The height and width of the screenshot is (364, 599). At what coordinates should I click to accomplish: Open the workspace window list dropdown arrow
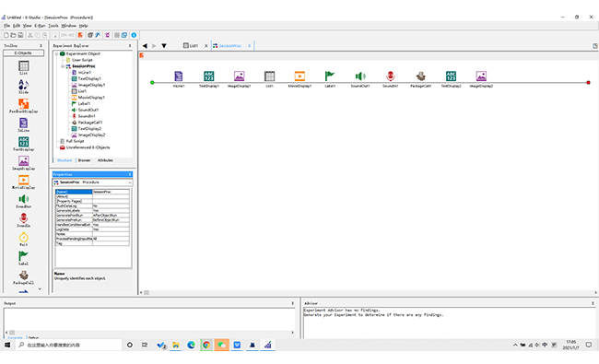164,46
